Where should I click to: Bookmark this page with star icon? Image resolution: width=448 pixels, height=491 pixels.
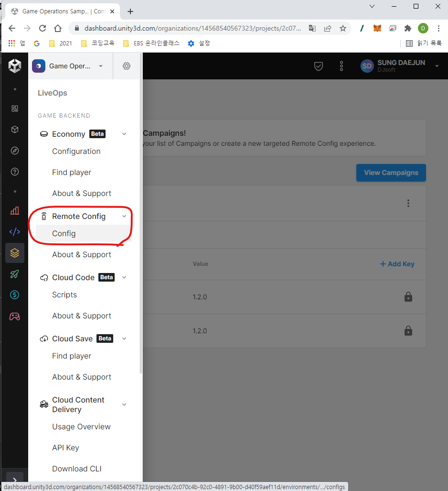(343, 29)
